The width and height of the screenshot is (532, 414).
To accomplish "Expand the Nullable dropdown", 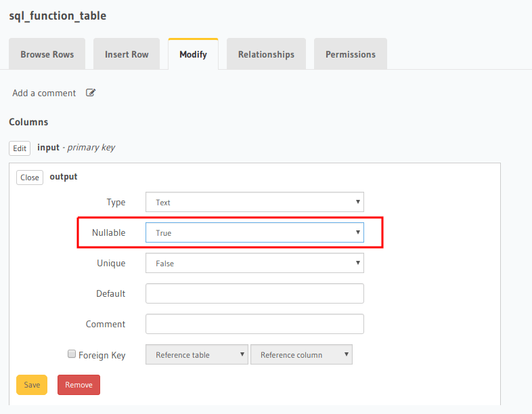I will pos(254,232).
